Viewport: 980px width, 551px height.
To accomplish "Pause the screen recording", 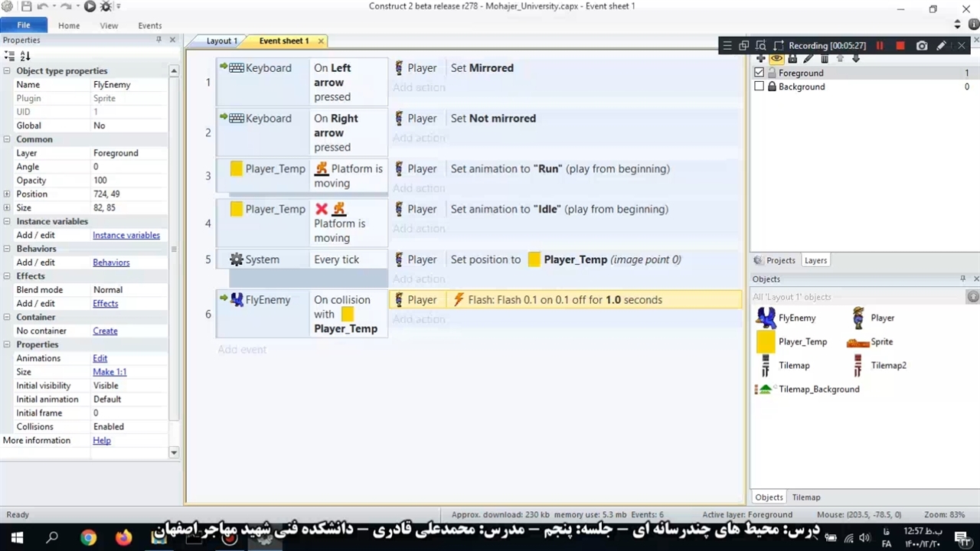I will coord(880,46).
